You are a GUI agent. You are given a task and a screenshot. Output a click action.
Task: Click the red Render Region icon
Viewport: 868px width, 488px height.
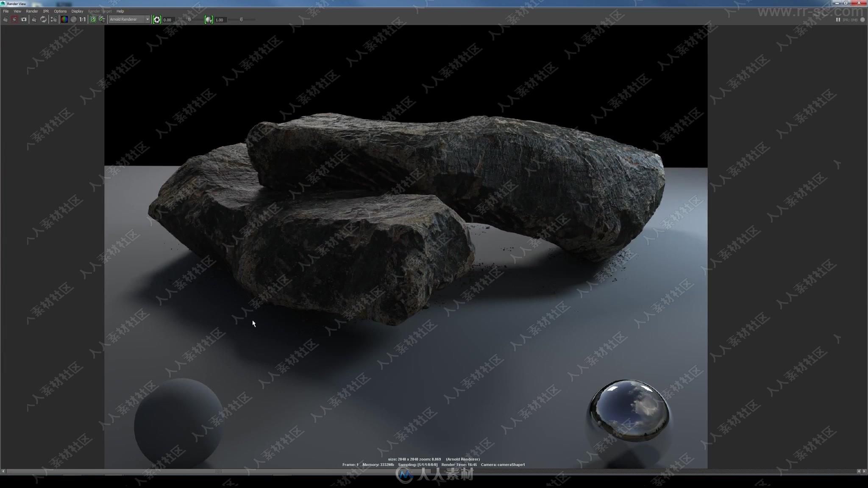(x=14, y=19)
